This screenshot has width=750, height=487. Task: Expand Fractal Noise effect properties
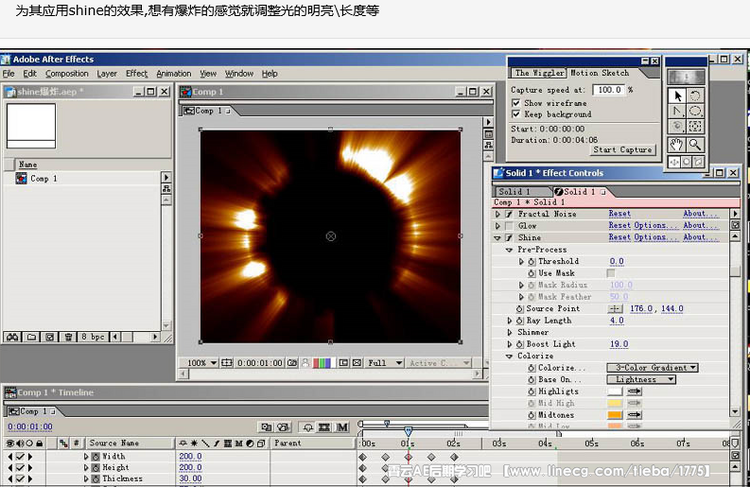point(498,214)
